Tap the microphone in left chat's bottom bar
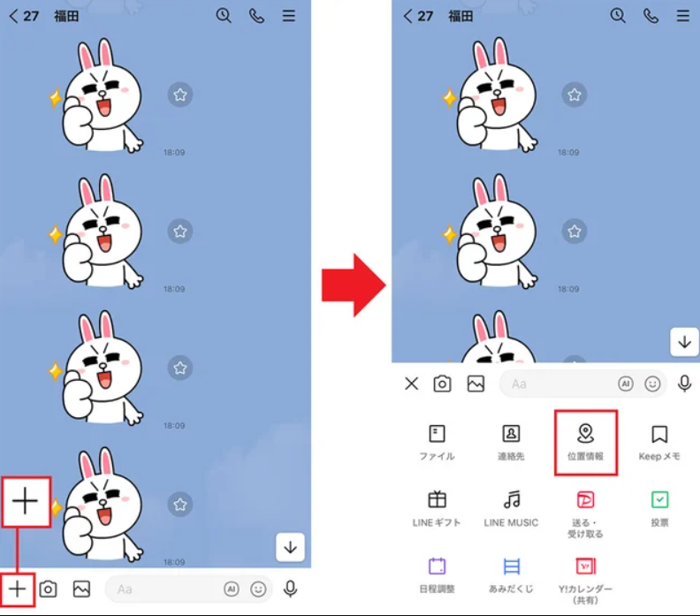 [x=290, y=589]
